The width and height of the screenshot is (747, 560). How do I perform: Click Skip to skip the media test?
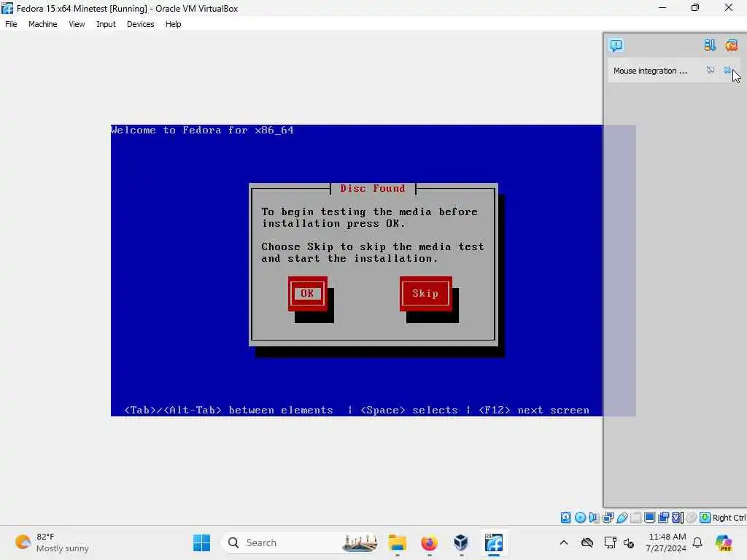(x=425, y=293)
